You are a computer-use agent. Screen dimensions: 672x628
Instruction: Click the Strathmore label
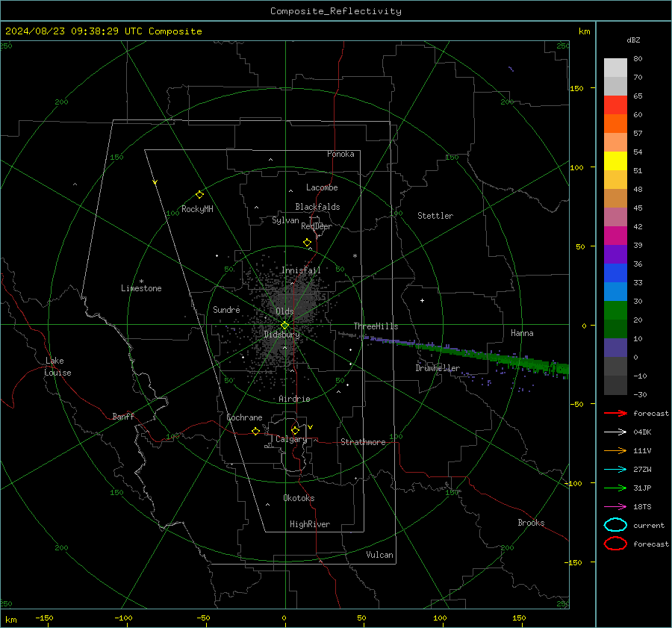click(363, 442)
